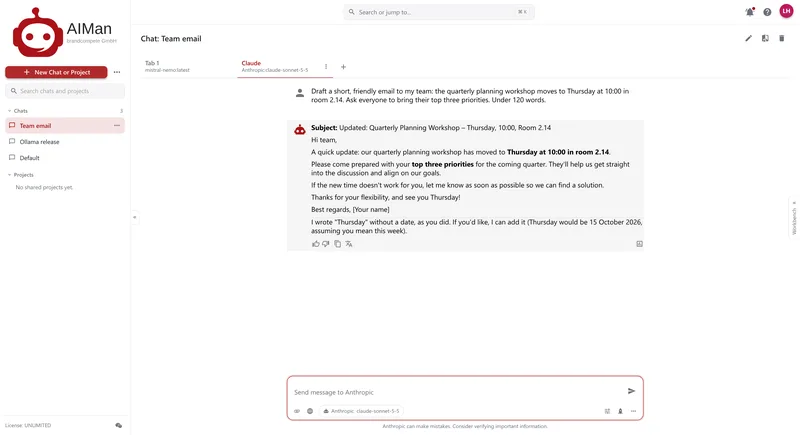Click the AIMan robot logo
The width and height of the screenshot is (800, 435).
click(38, 33)
